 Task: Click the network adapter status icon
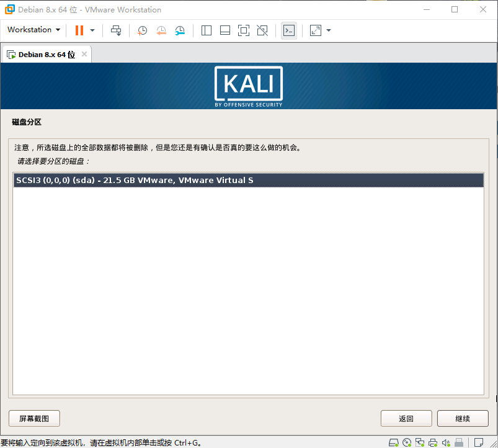click(x=420, y=442)
